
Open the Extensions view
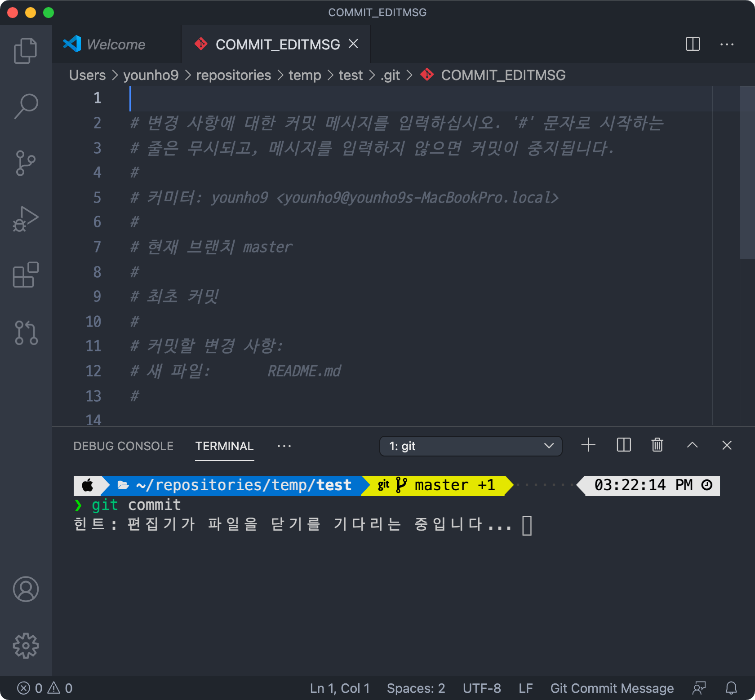(x=26, y=275)
